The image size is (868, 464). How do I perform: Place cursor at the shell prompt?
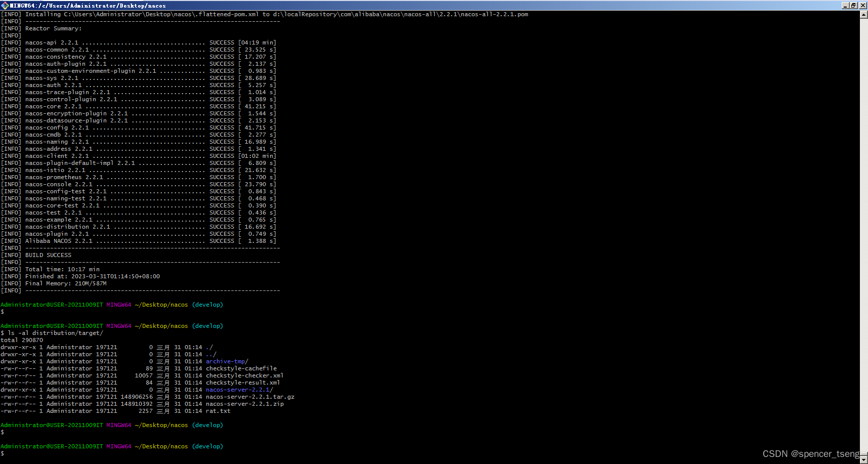click(x=4, y=453)
